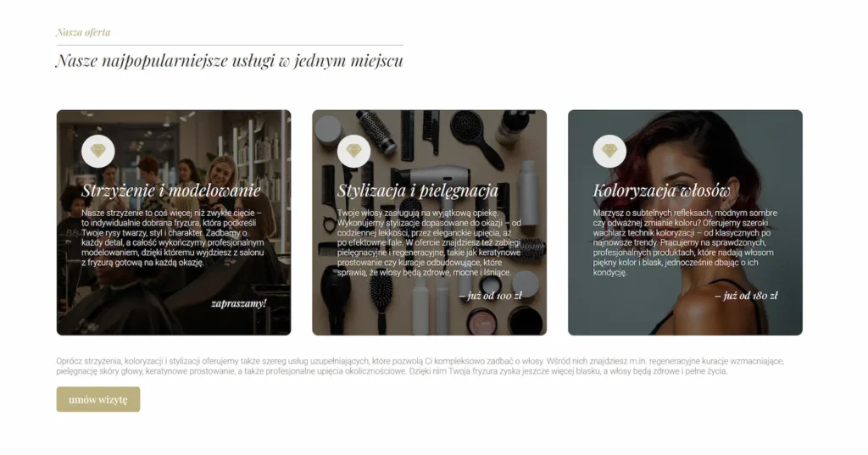
Task: Click the '– już od 100 zł' price label
Action: [491, 296]
